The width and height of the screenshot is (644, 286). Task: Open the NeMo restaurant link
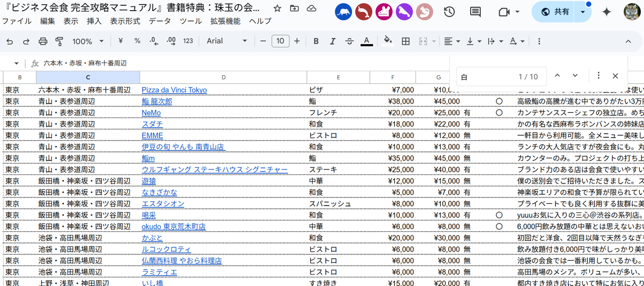pos(150,113)
